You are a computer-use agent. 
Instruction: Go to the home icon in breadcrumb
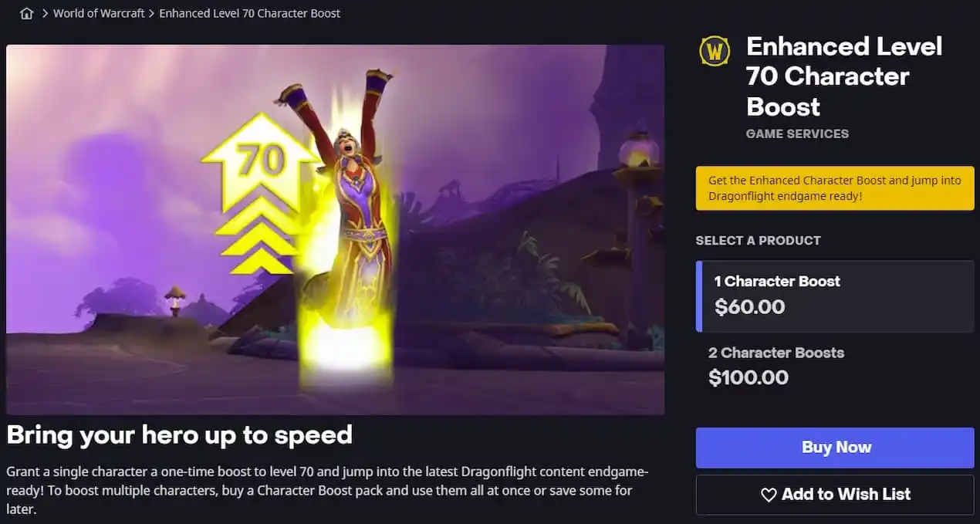coord(27,13)
